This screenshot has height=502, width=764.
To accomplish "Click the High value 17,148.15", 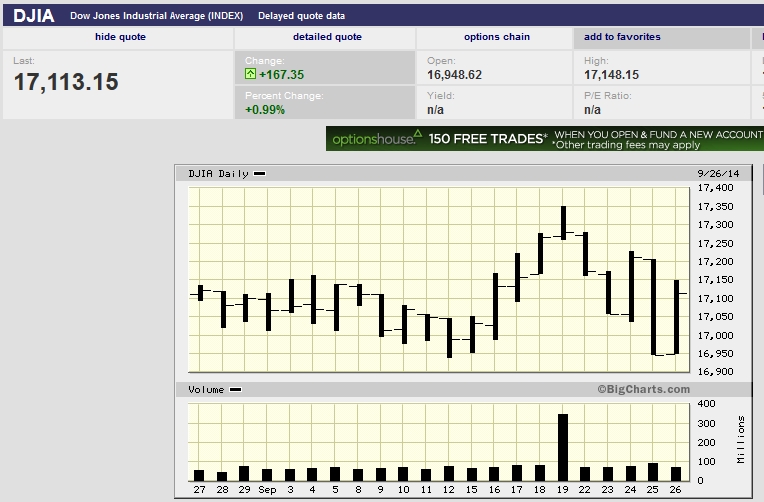I will click(x=611, y=75).
